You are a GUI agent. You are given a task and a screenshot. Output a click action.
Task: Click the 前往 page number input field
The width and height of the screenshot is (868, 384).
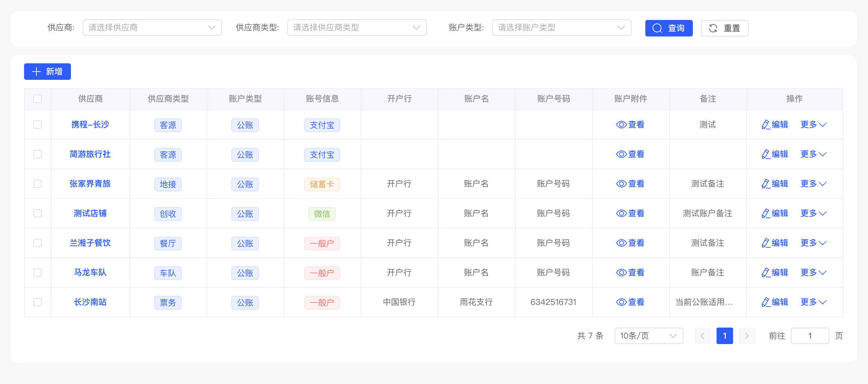(x=809, y=335)
